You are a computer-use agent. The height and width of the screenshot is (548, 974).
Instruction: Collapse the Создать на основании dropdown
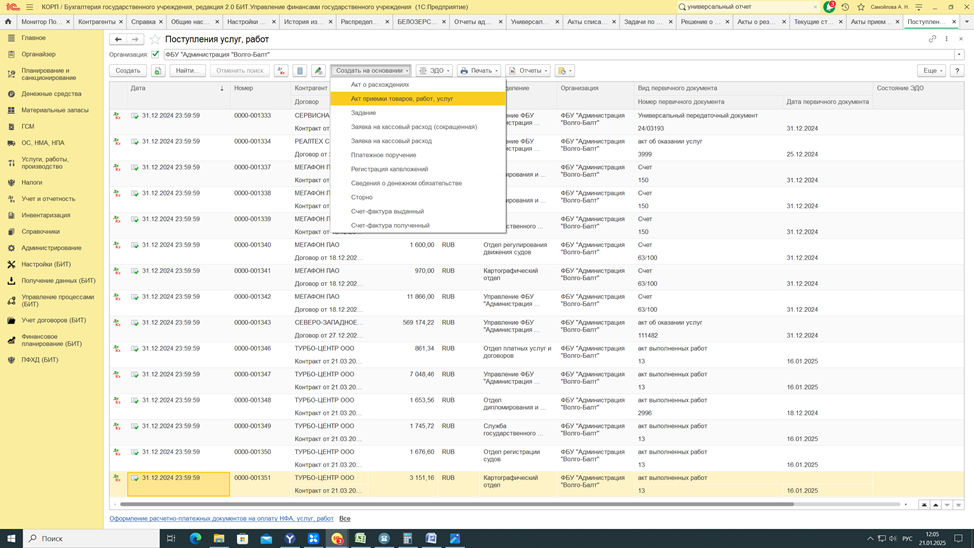pyautogui.click(x=370, y=71)
